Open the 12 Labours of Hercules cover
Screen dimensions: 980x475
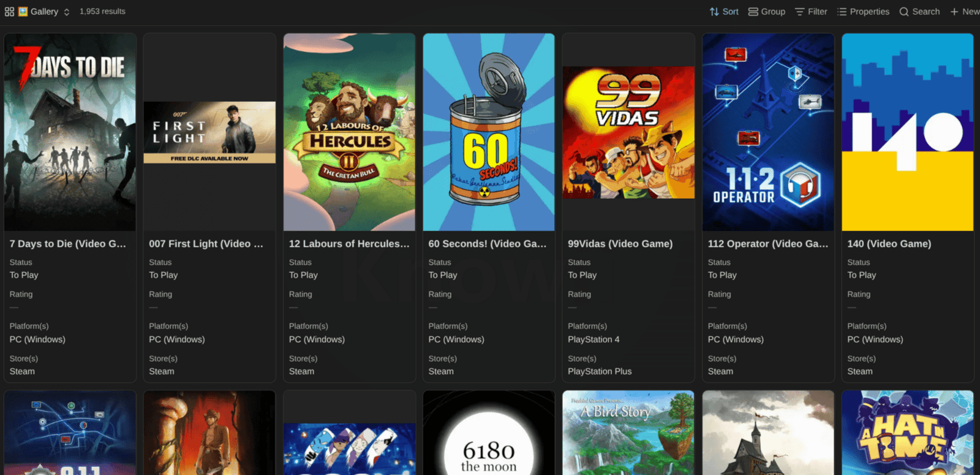pos(349,132)
